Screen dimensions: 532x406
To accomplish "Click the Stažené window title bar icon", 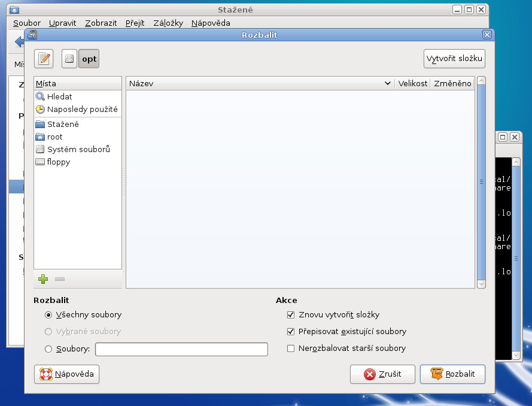I will (14, 10).
